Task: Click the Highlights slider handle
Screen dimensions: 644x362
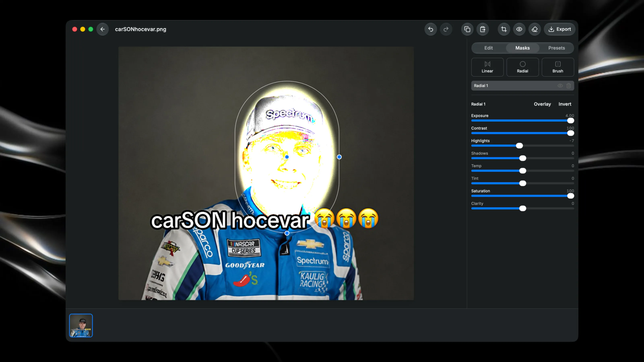Action: 519,146
